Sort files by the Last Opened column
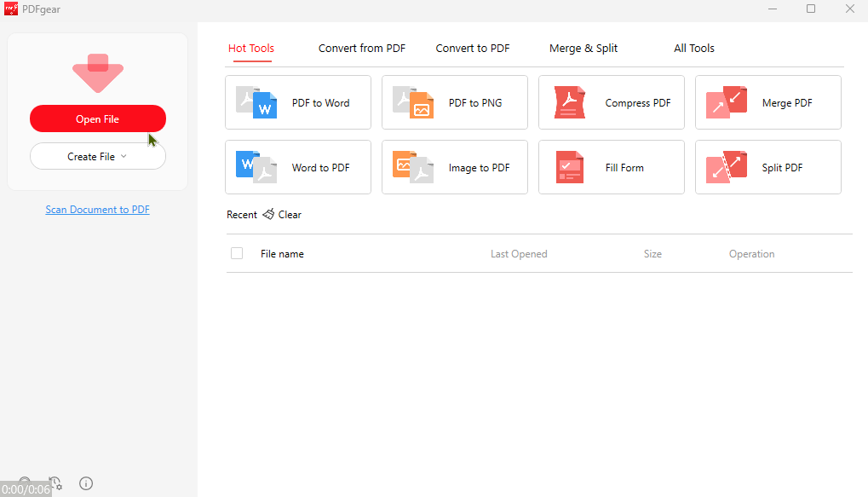This screenshot has height=497, width=868. [x=518, y=253]
